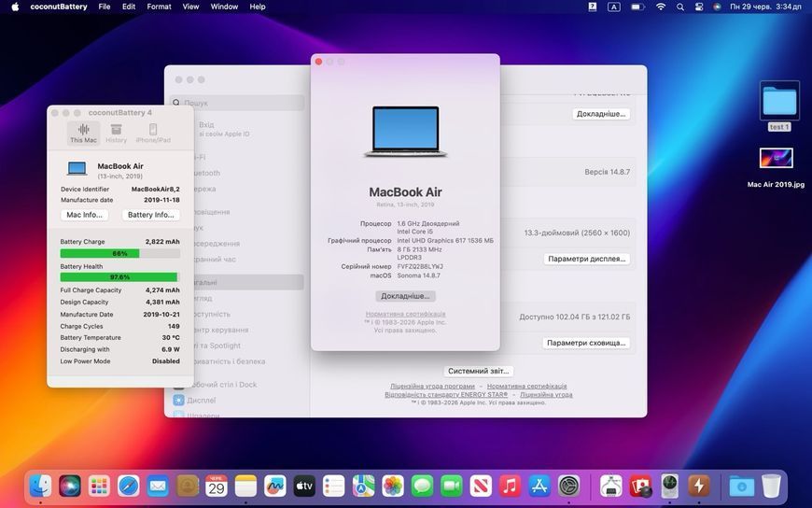
Task: Open App Store in the Dock
Action: tap(539, 486)
